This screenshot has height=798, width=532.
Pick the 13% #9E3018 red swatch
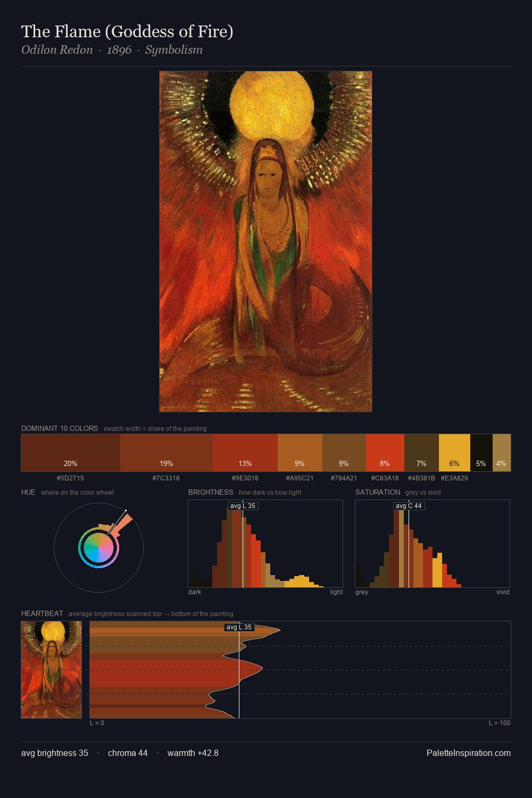pyautogui.click(x=245, y=453)
